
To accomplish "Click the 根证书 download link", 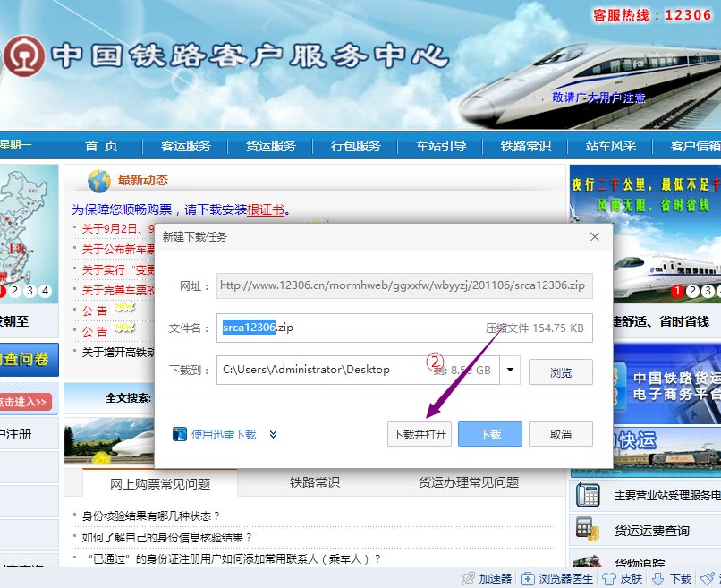I will coord(266,209).
